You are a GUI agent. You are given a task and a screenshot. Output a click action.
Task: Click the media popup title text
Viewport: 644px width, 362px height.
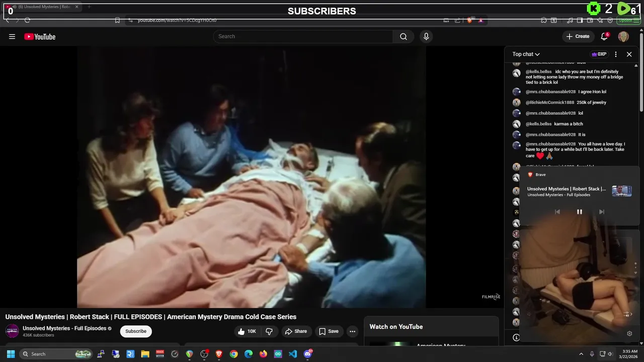pyautogui.click(x=567, y=189)
